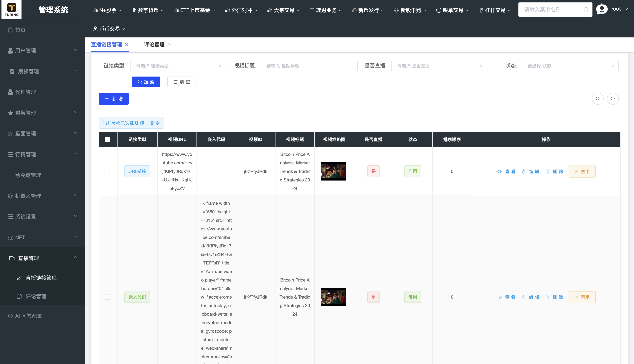The height and width of the screenshot is (364, 634).
Task: Open the 链接类型 dropdown
Action: (x=179, y=66)
